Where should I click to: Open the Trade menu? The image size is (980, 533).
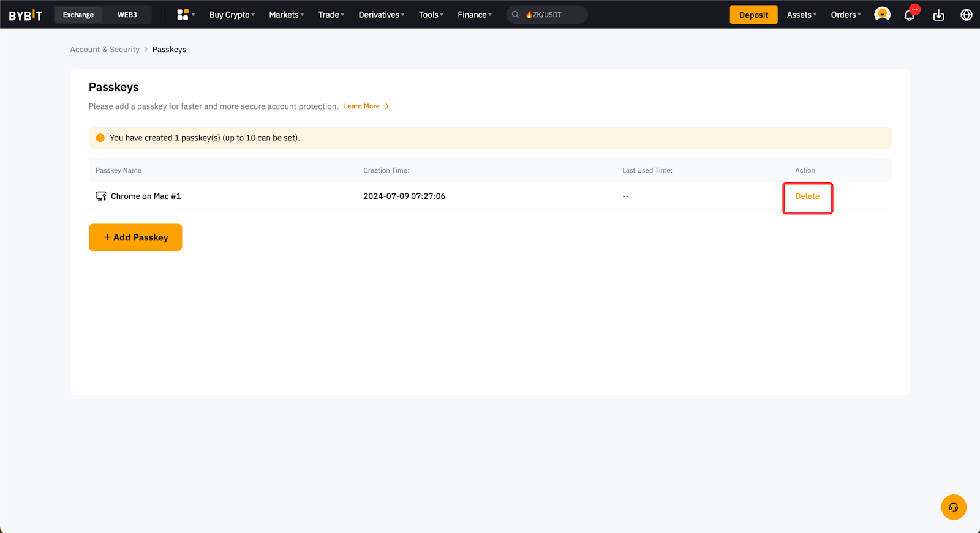coord(331,15)
